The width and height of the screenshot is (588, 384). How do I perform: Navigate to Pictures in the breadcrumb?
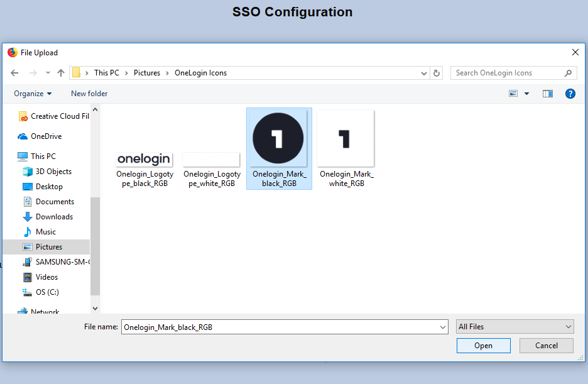pos(146,73)
